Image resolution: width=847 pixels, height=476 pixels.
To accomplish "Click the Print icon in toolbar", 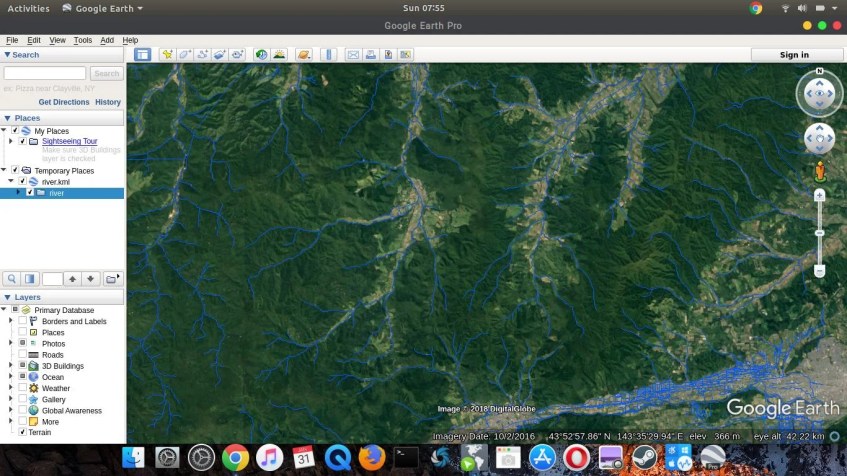I will [371, 55].
